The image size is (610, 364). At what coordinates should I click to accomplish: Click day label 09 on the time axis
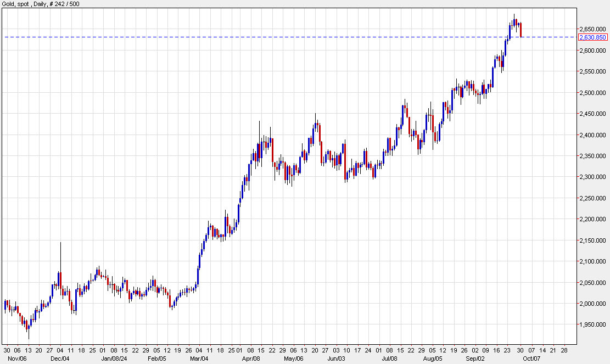[485, 350]
